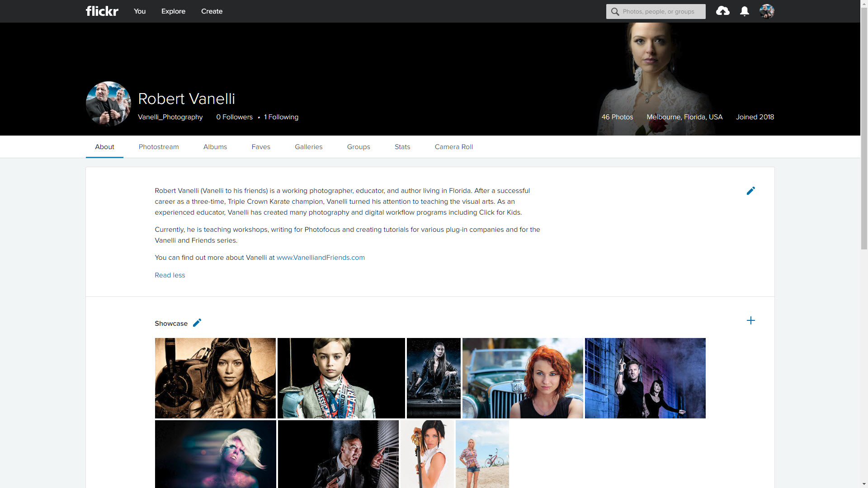This screenshot has height=488, width=868.
Task: Click the bio edit pencil icon
Action: click(x=750, y=191)
